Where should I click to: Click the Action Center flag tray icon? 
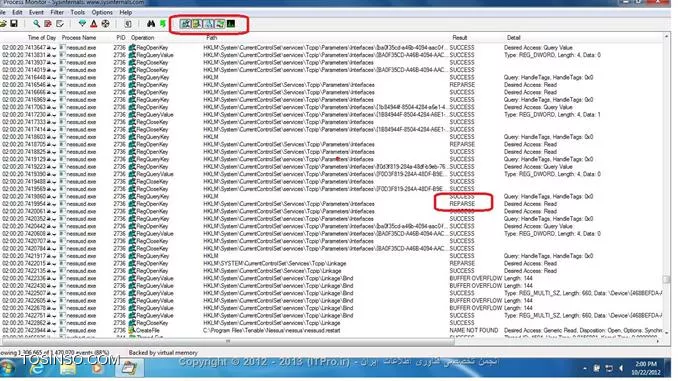pos(597,368)
